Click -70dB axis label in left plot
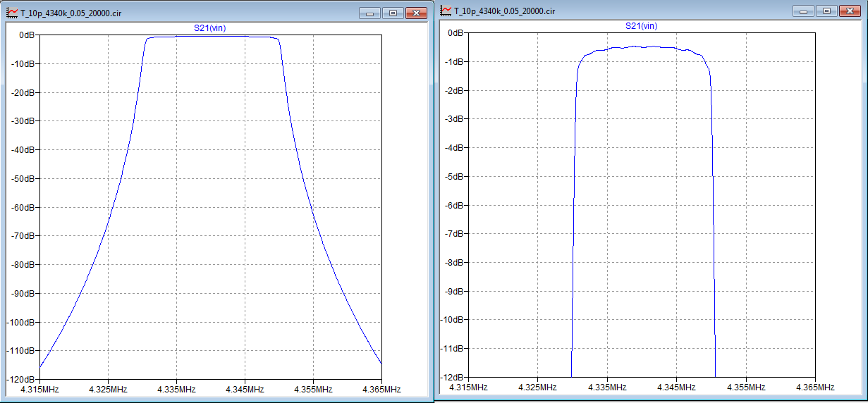 pos(23,236)
